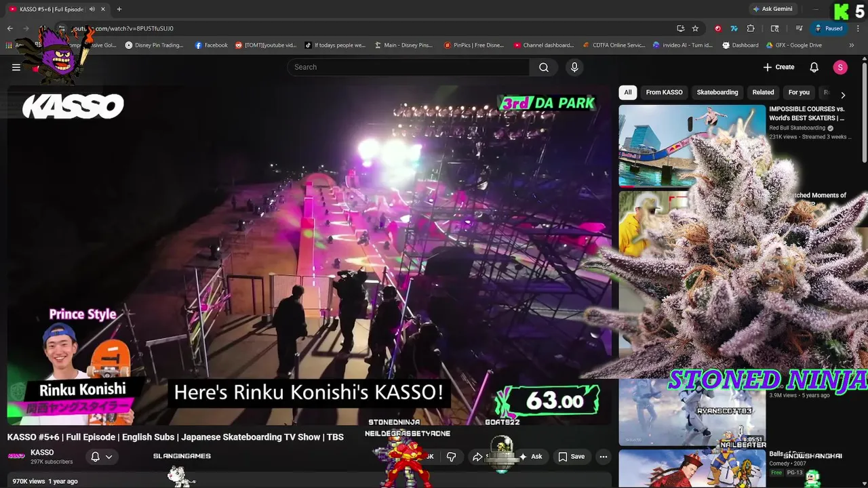The height and width of the screenshot is (488, 868).
Task: Open the Chrome media controls icon
Action: click(800, 28)
